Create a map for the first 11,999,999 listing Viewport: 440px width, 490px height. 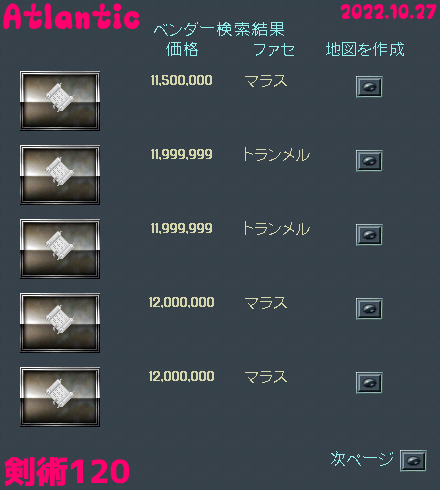pos(369,161)
